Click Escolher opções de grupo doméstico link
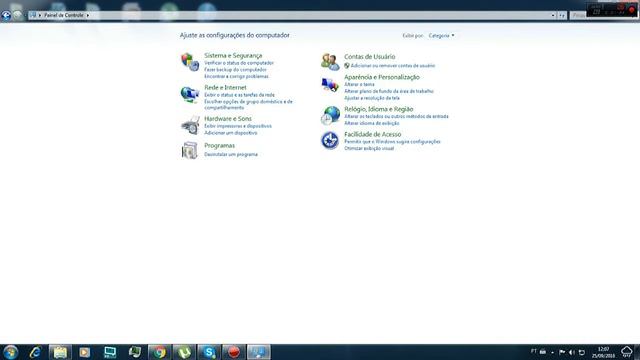 coord(248,104)
